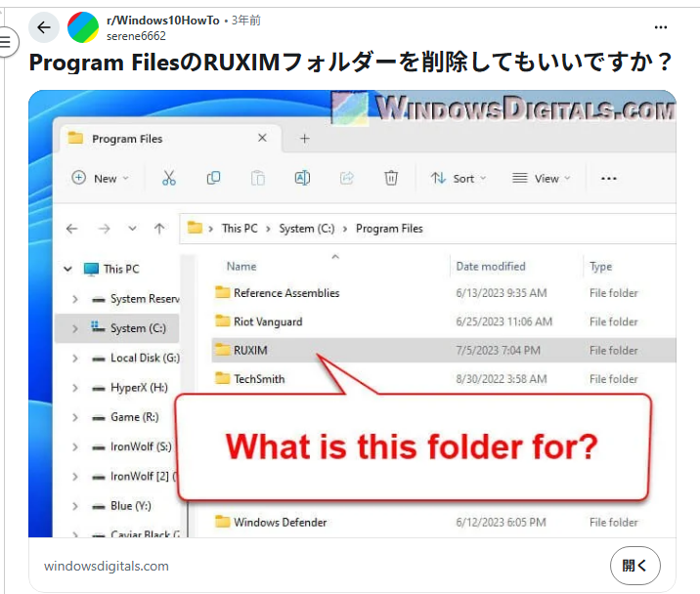
Task: Open the post's three-dot options menu
Action: pyautogui.click(x=660, y=27)
